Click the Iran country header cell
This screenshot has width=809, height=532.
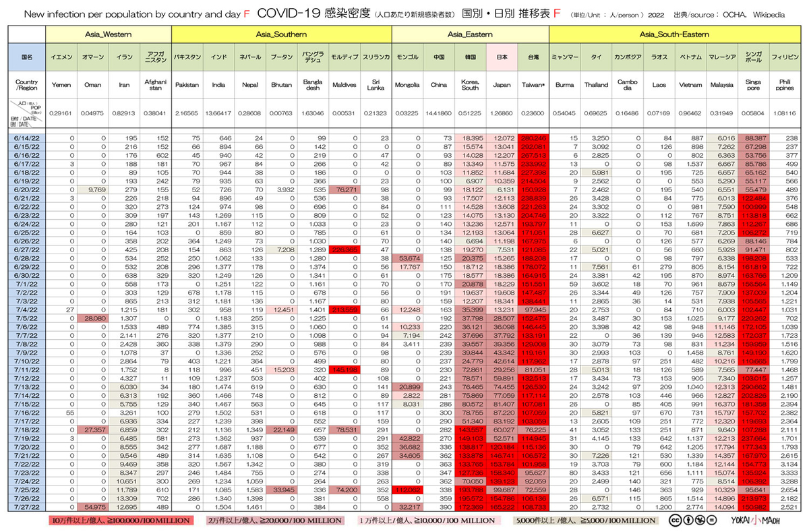point(125,86)
